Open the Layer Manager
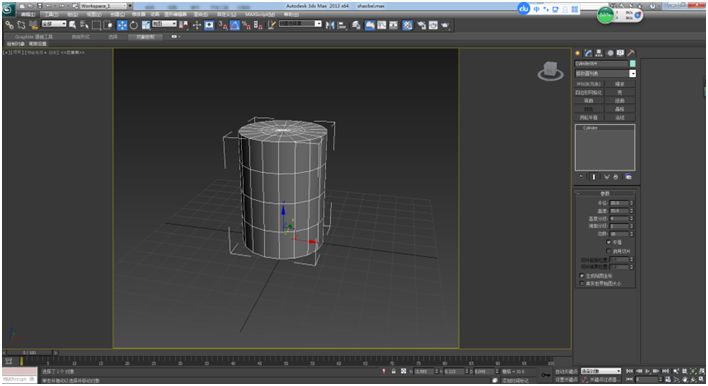This screenshot has height=386, width=708. point(356,25)
